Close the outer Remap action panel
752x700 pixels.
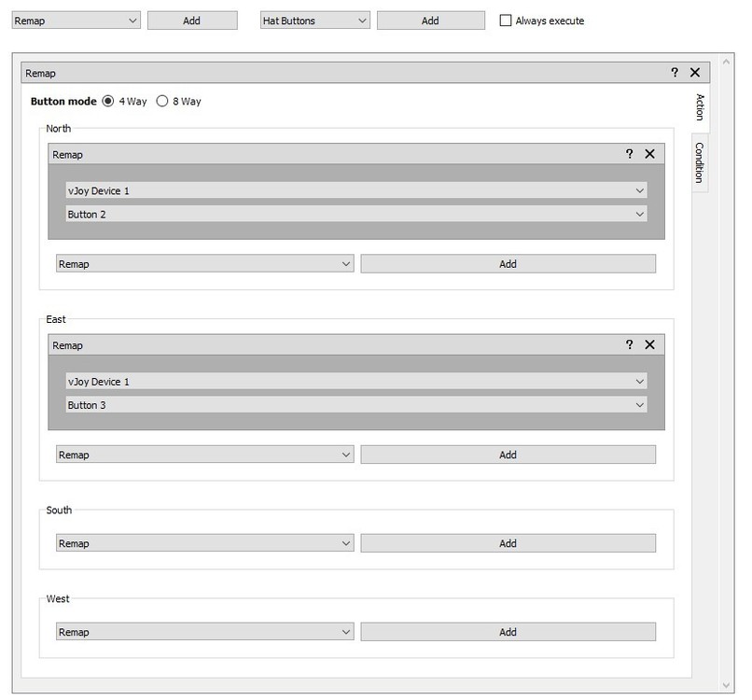pos(695,73)
